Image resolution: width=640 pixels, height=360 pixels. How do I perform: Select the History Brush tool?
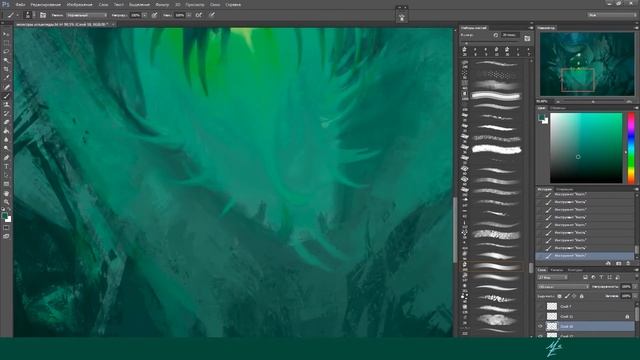[6, 113]
